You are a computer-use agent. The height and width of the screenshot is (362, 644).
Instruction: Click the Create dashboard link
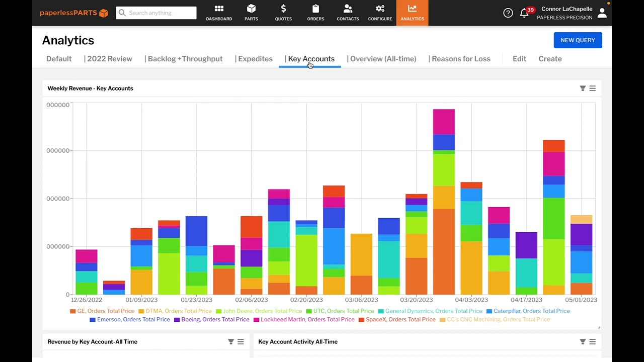[550, 59]
